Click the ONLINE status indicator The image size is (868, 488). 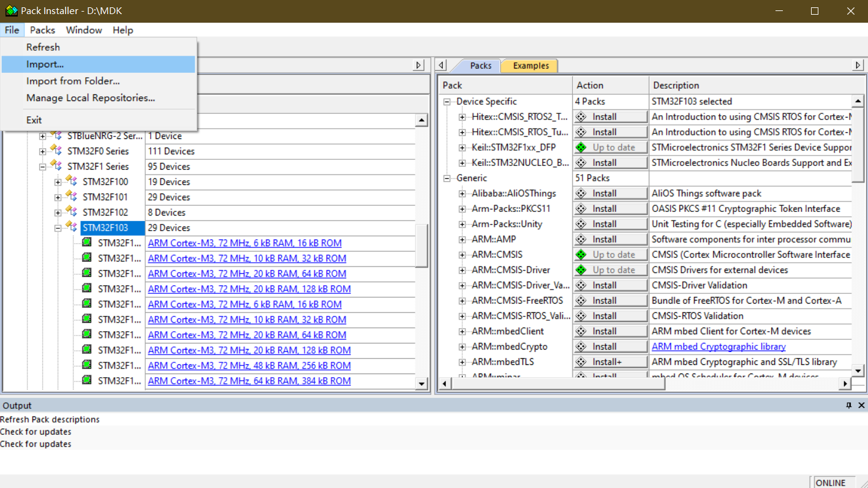[834, 482]
